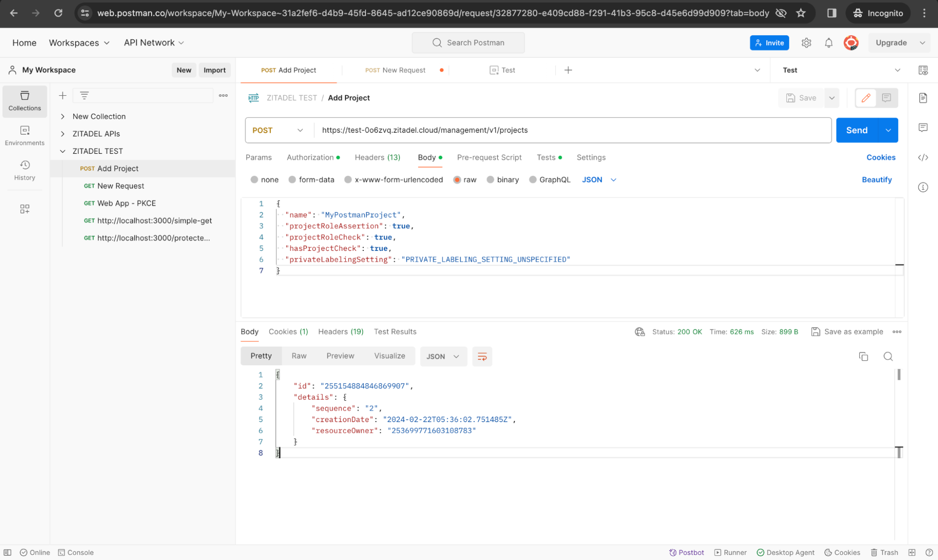Click the request URL input field
Image resolution: width=938 pixels, height=560 pixels.
[572, 130]
